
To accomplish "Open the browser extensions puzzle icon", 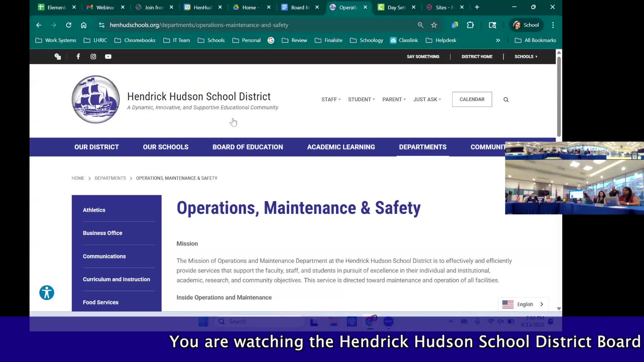I will click(470, 25).
